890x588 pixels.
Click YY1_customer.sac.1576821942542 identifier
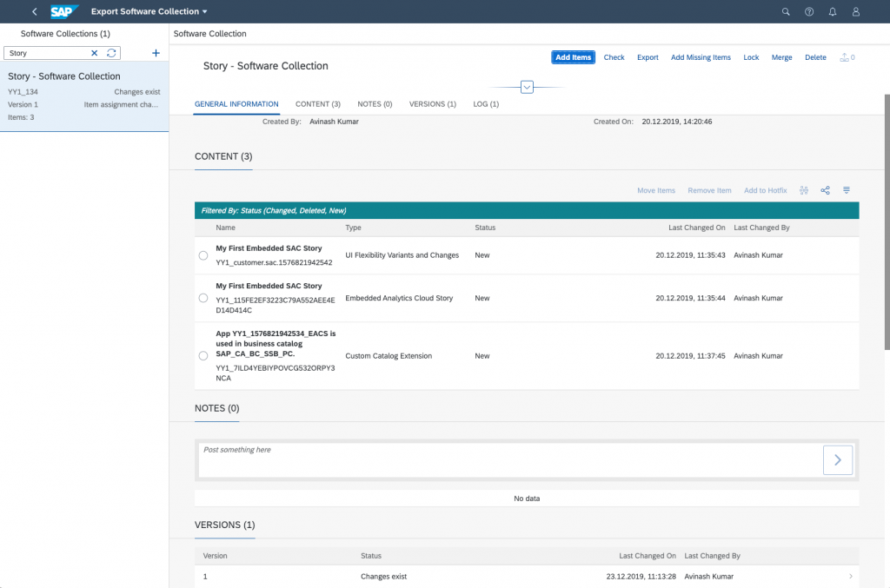pyautogui.click(x=274, y=262)
